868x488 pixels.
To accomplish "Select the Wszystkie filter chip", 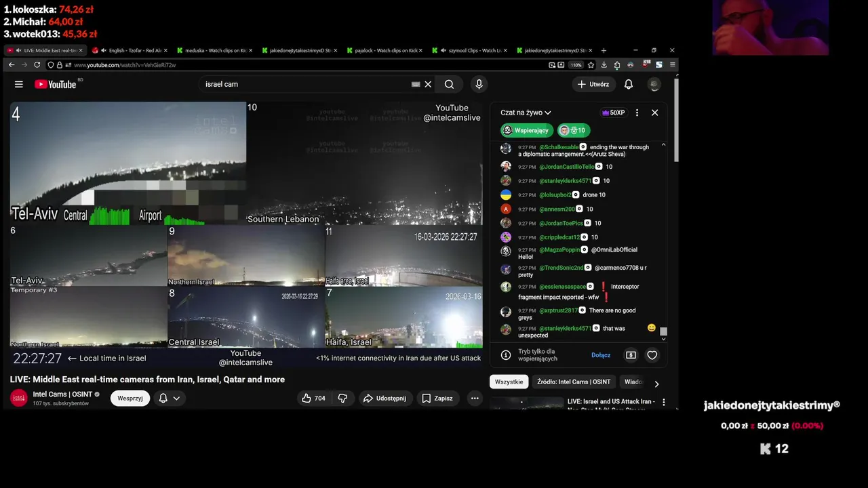I will [509, 382].
